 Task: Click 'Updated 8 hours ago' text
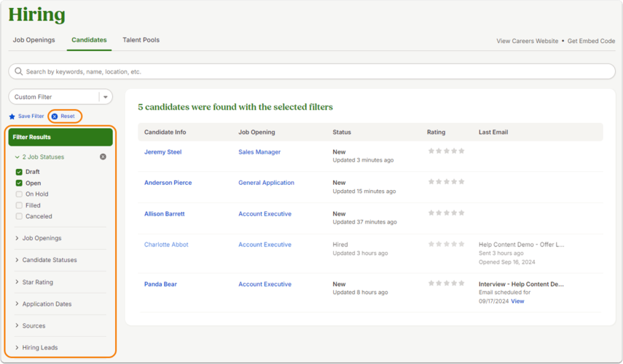pos(361,293)
